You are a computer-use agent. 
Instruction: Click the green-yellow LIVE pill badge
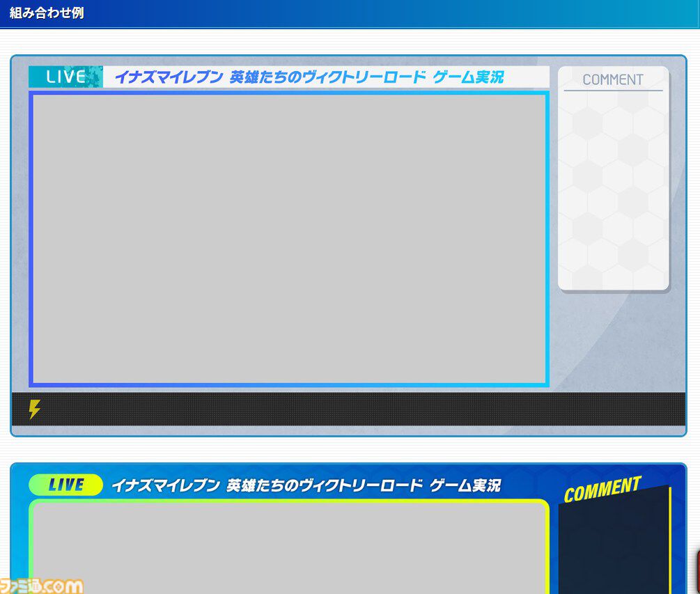pyautogui.click(x=65, y=485)
